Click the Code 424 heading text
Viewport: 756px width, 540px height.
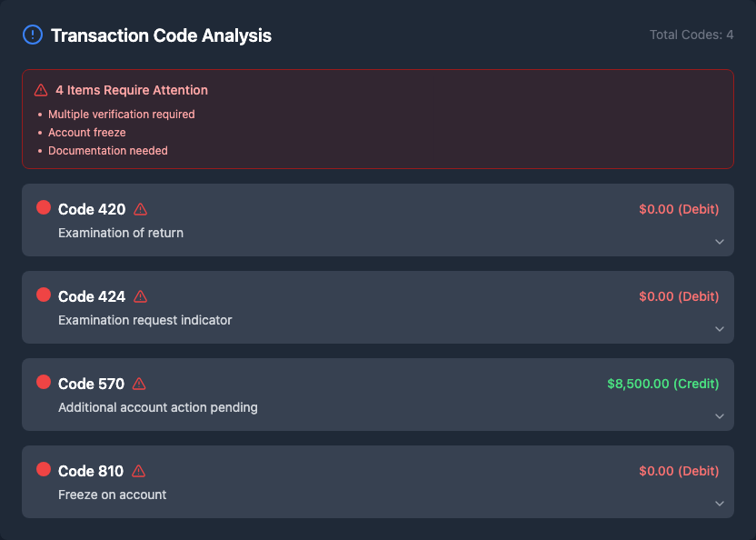92,296
